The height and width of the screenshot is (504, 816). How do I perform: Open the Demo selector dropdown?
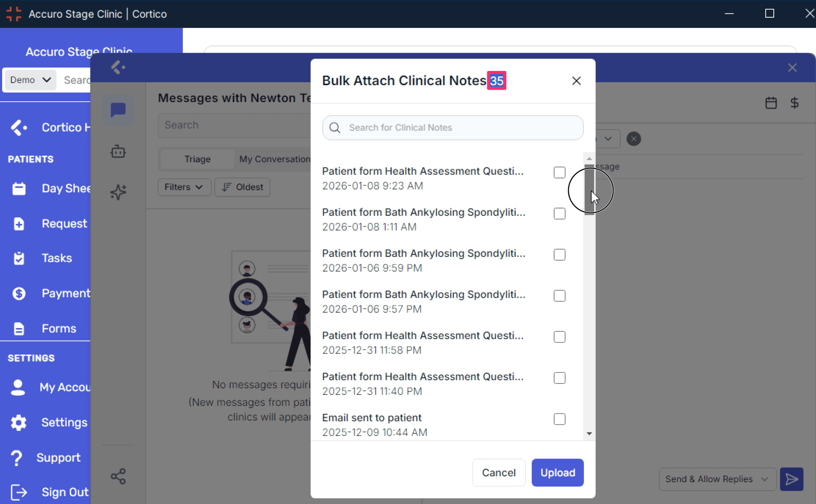[30, 80]
